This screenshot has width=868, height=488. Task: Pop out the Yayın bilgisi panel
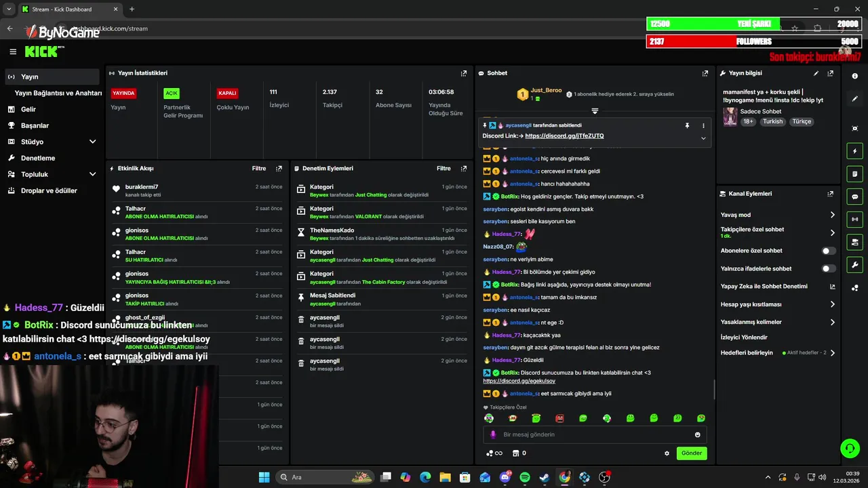(x=831, y=73)
